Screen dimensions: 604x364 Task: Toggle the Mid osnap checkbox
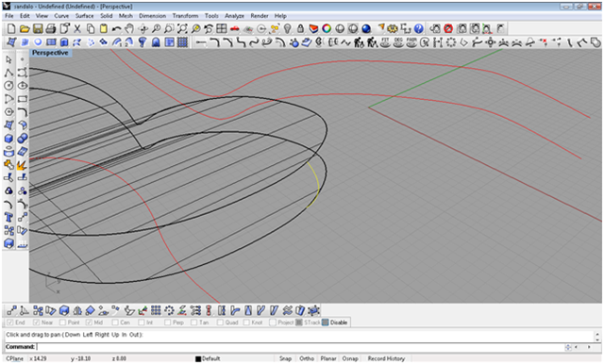tap(89, 323)
